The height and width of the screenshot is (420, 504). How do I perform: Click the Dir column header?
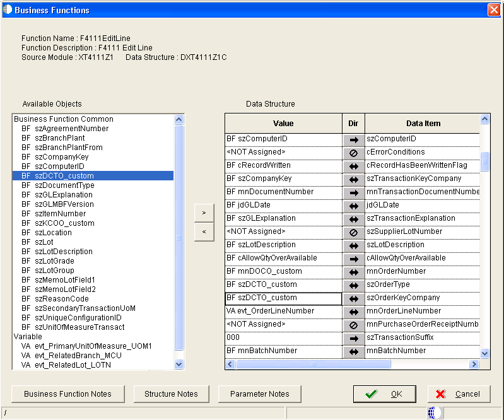(x=354, y=124)
